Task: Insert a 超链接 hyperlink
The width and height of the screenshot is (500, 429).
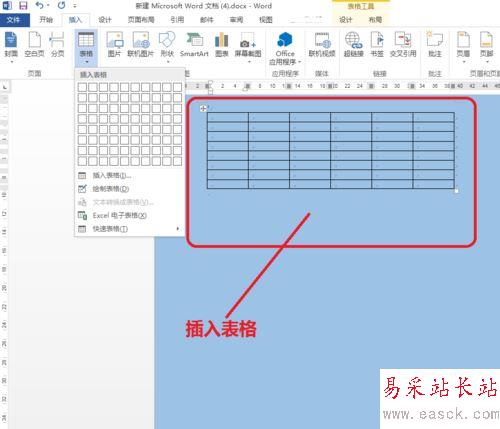Action: click(354, 45)
